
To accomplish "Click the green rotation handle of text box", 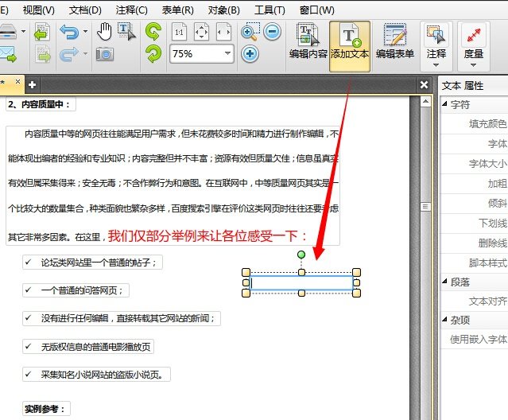I will (x=301, y=255).
